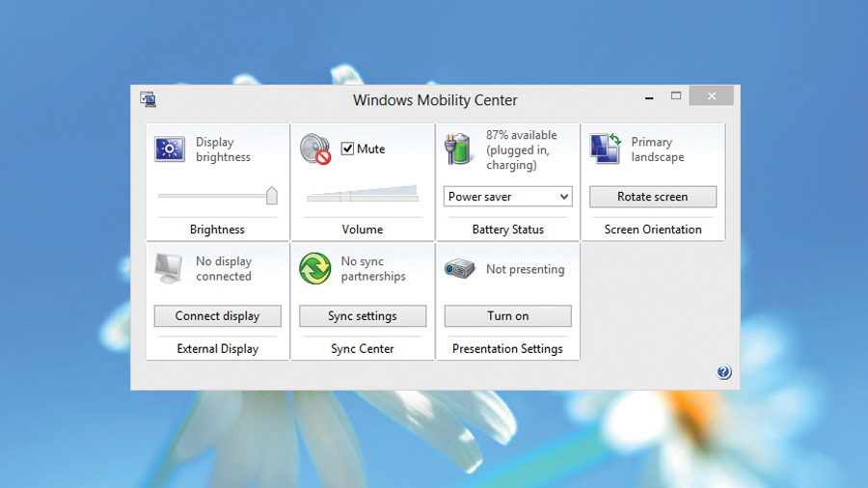This screenshot has height=488, width=868.
Task: Click the "No display connected" text
Action: point(224,268)
